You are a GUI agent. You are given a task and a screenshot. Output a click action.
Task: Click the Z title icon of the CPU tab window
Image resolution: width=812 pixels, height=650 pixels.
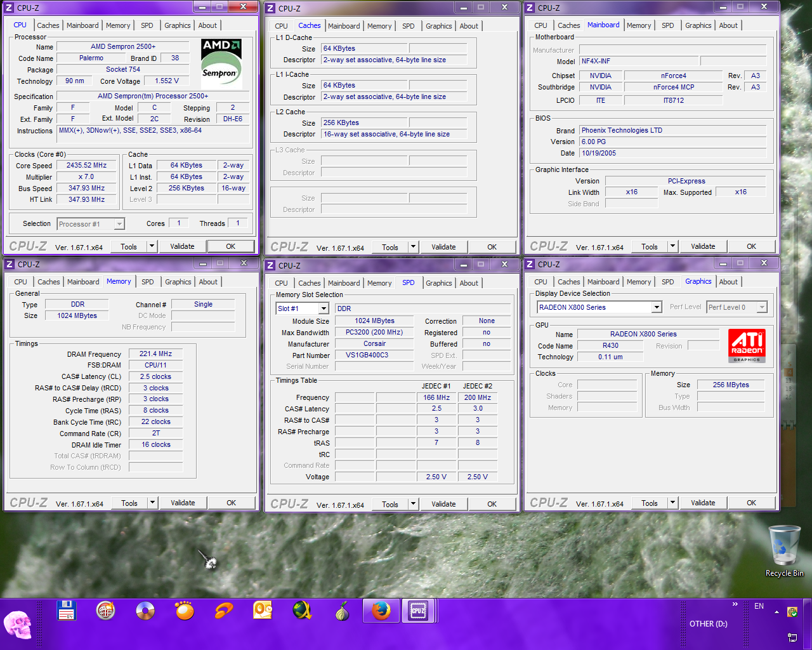tap(10, 8)
